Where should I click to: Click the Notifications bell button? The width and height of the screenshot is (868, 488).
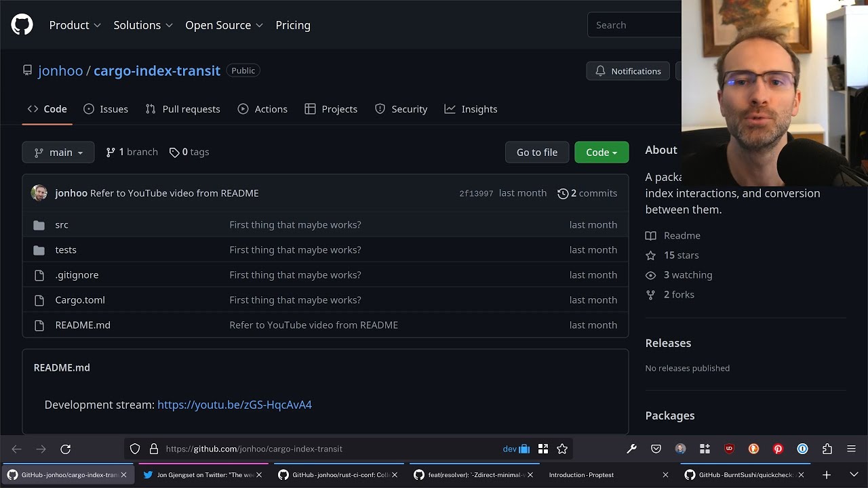pyautogui.click(x=628, y=71)
